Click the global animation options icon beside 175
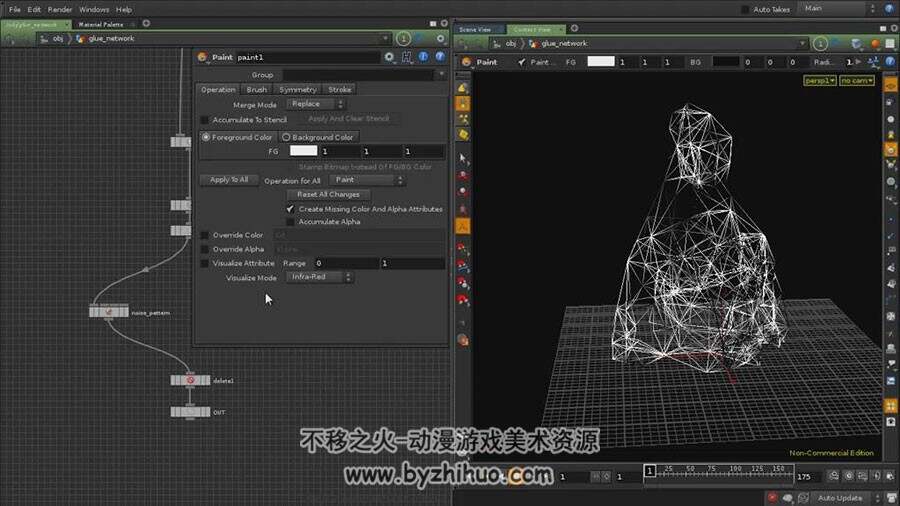Screen dimensions: 900x506 (833, 476)
